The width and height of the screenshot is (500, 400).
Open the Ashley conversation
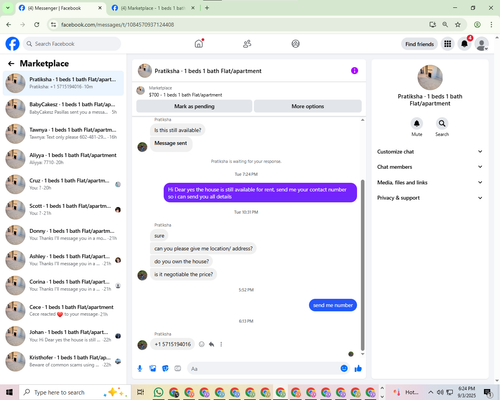(63, 260)
